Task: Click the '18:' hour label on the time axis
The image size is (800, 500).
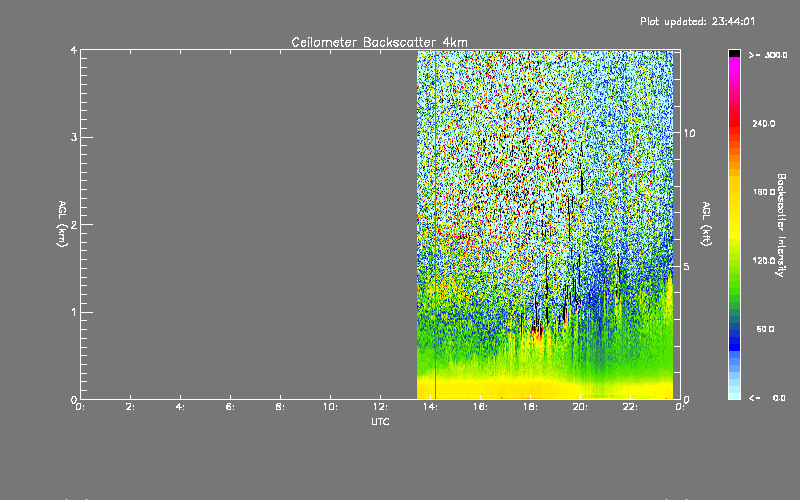Action: (530, 407)
